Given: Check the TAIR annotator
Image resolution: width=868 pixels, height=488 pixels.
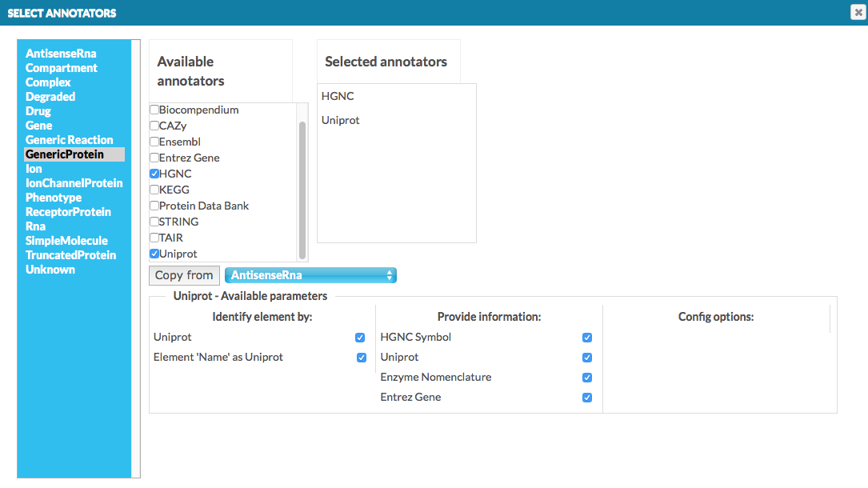Looking at the screenshot, I should pyautogui.click(x=154, y=238).
